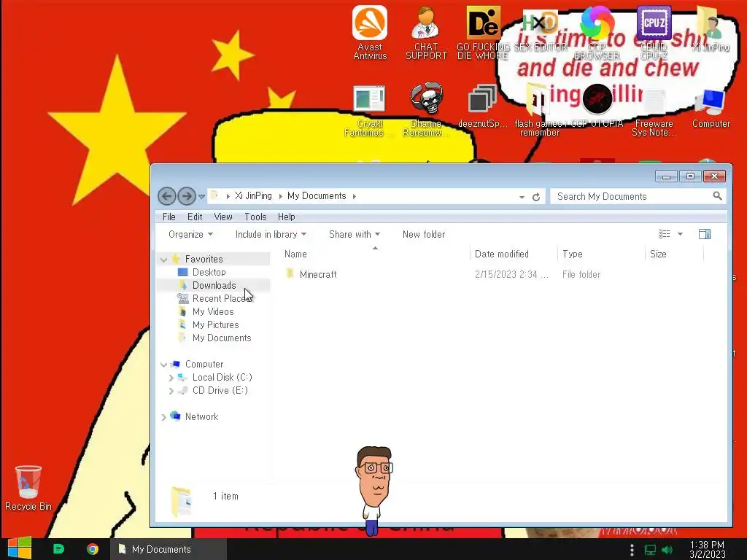747x560 pixels.
Task: Open the address bar history dropdown
Action: [x=522, y=197]
